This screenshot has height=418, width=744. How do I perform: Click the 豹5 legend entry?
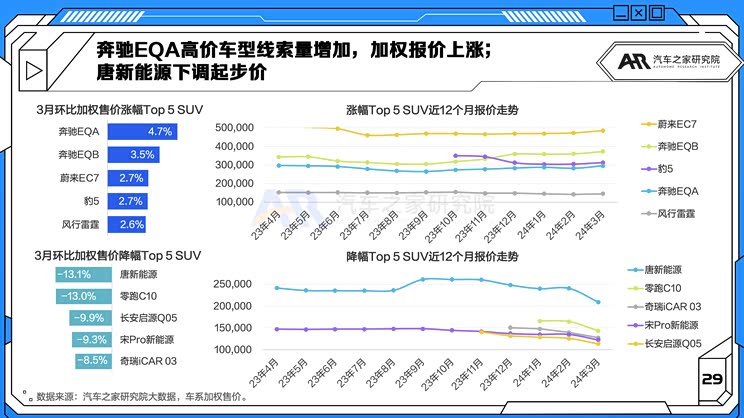point(669,168)
